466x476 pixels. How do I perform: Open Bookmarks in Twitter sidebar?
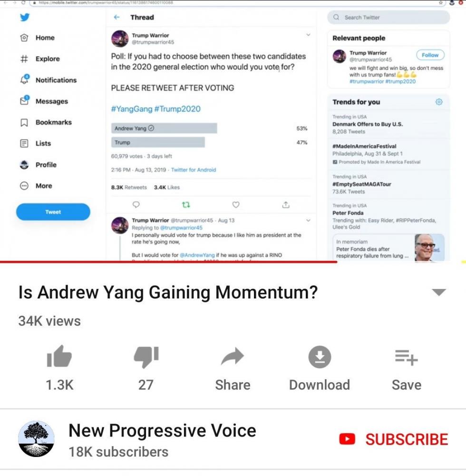coord(46,122)
